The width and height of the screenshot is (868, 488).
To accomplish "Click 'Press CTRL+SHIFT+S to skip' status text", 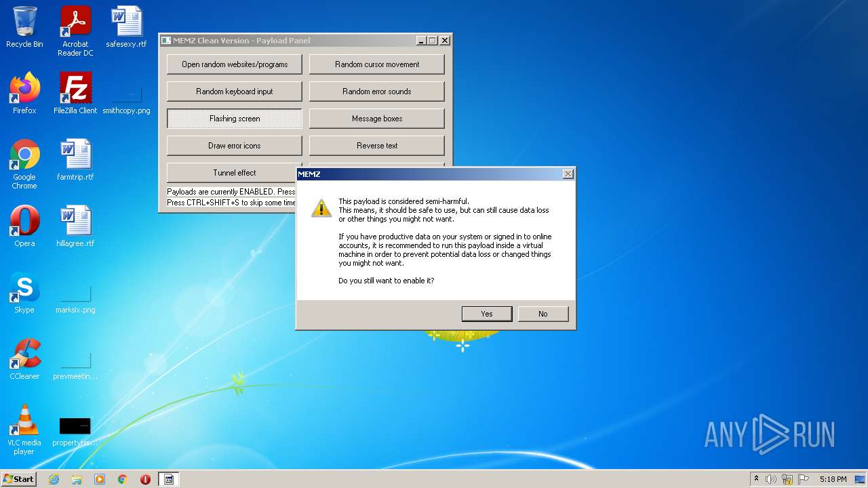I will (231, 203).
